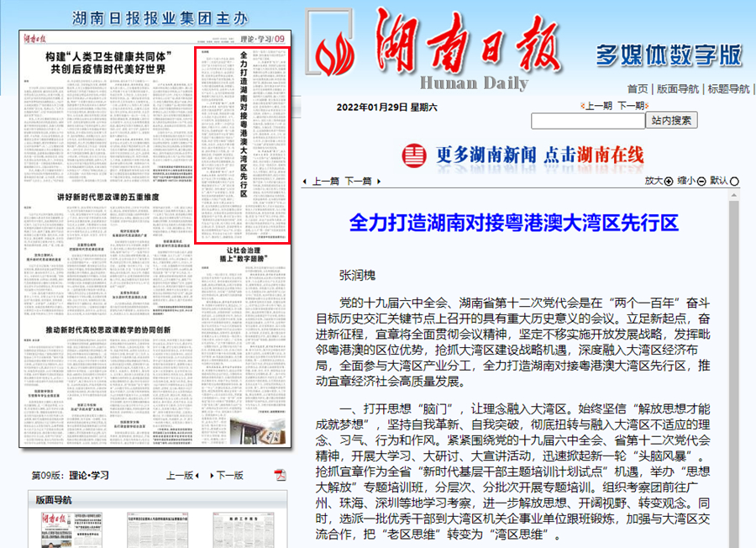Viewport: 756px width, 548px height.
Task: Click the scrollbar up arrow of the article pane
Action: [x=734, y=195]
